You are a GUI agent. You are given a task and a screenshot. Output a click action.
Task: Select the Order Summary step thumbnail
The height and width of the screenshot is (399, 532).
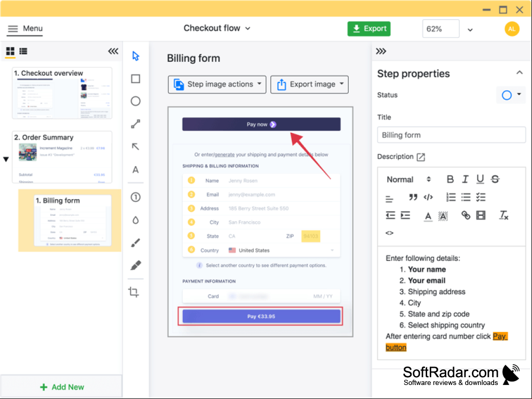[x=62, y=157]
